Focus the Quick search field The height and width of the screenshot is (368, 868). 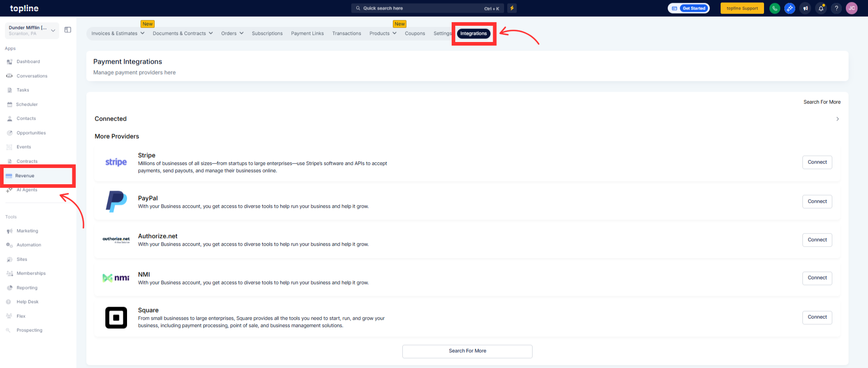pos(428,8)
